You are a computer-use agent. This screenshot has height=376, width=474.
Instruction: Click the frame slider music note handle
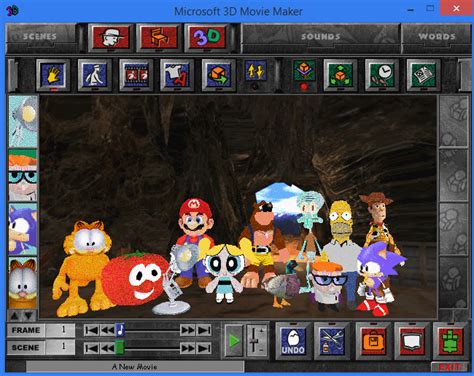tap(120, 330)
